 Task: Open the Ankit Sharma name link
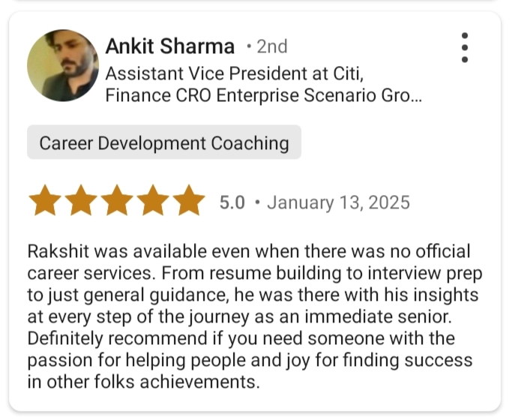click(170, 46)
